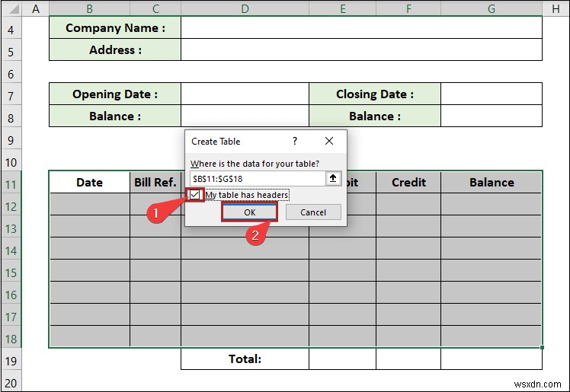Viewport: 570px width, 392px height.
Task: Click the empty Company Name value cell
Action: coord(362,27)
